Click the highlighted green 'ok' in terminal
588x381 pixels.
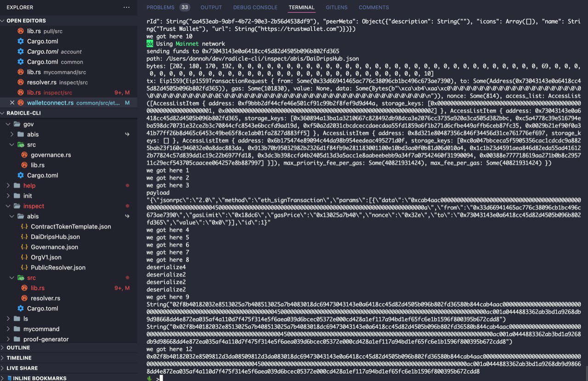pos(150,44)
